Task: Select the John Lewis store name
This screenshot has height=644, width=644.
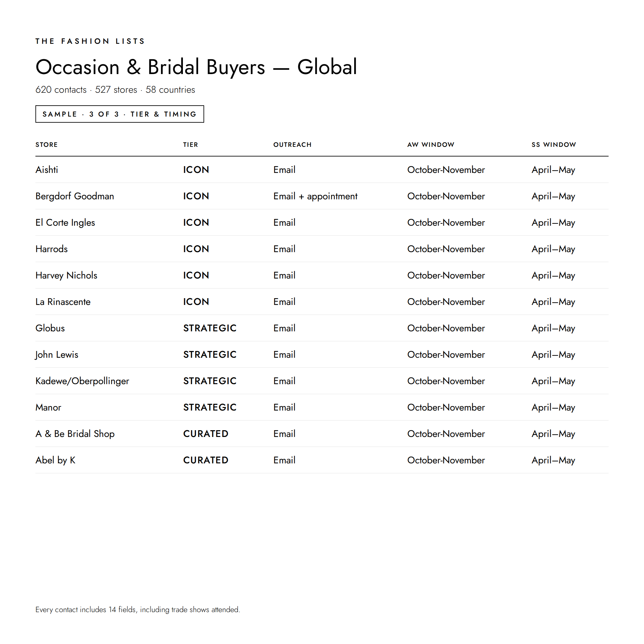Action: (57, 354)
